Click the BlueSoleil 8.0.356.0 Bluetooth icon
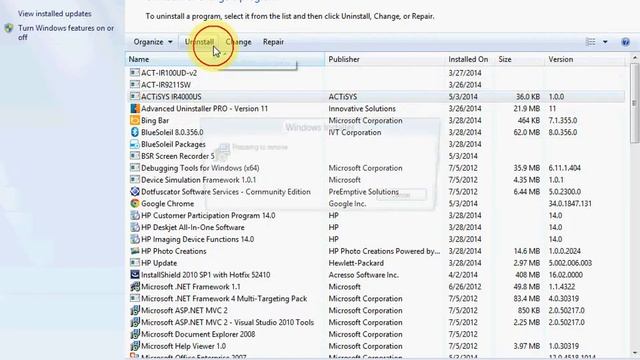This screenshot has height=360, width=640. point(135,132)
